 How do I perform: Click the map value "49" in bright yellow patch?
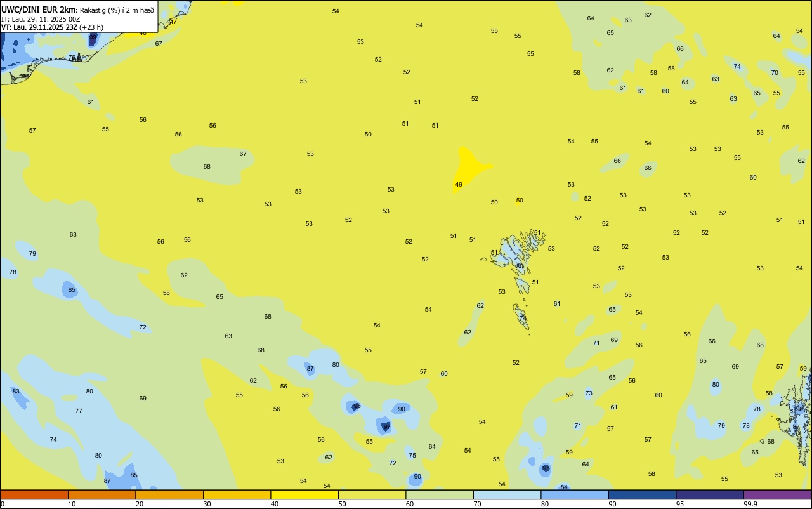coord(459,185)
